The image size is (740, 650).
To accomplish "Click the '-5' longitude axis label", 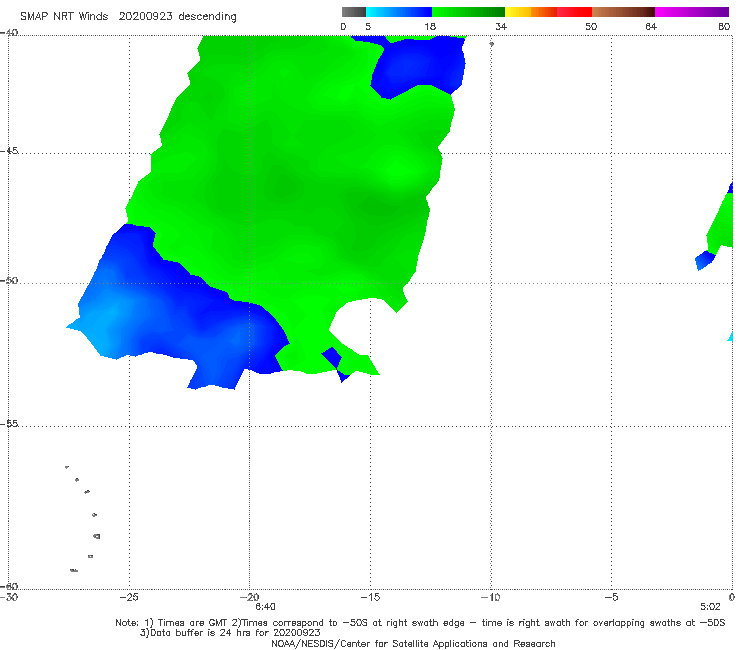I will tap(611, 598).
